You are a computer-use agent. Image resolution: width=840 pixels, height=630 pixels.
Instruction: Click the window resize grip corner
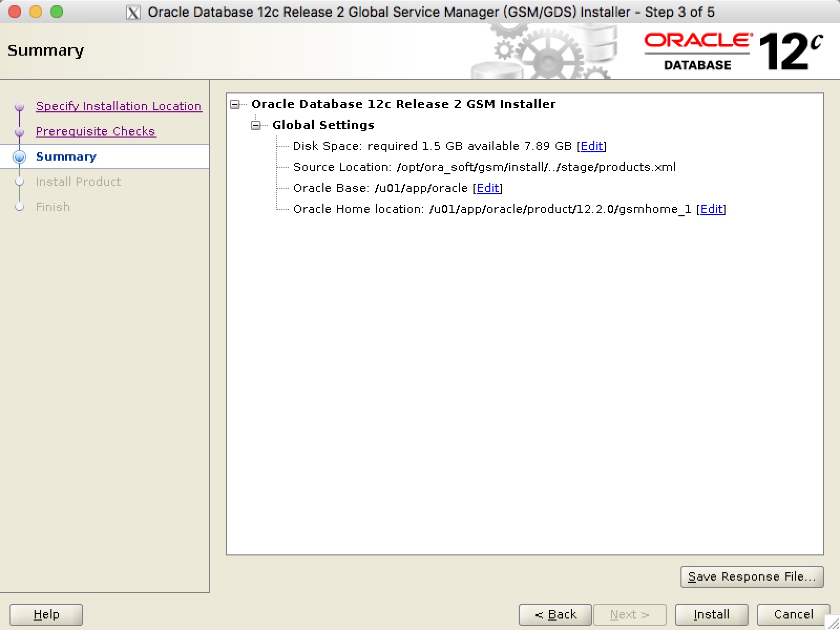pos(833,623)
